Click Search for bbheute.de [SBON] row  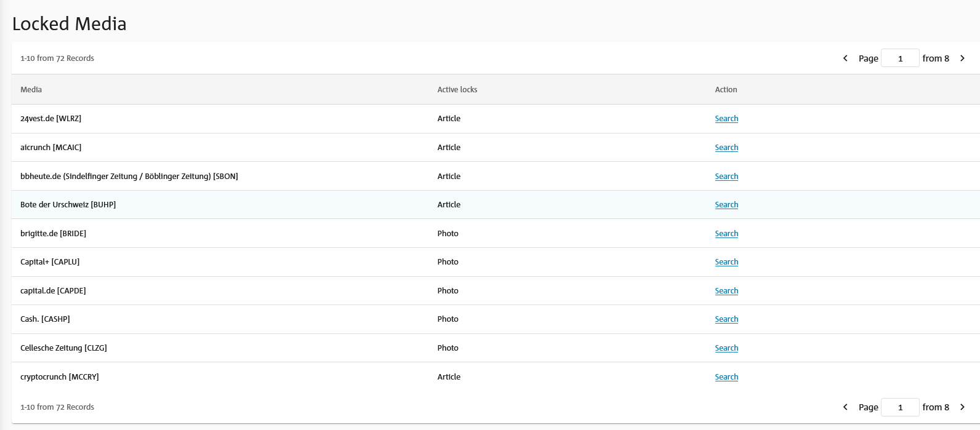726,177
